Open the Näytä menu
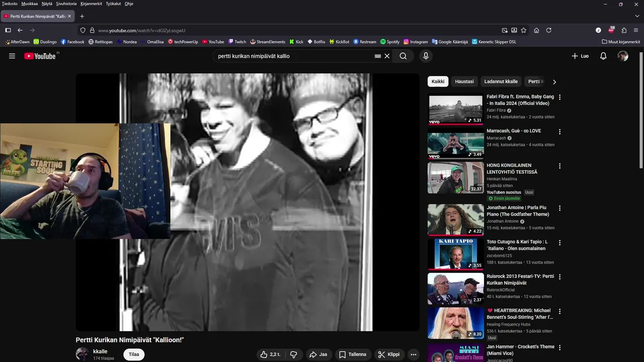The image size is (644, 362). click(x=47, y=4)
